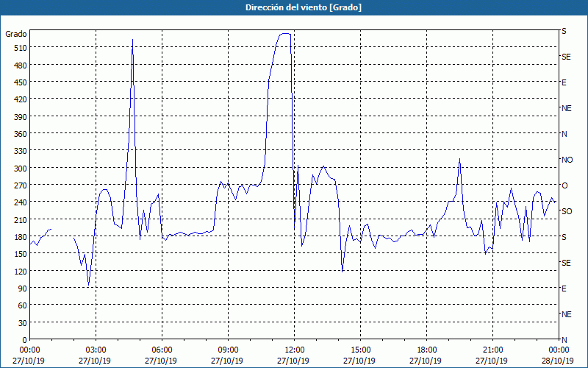Select the 240 degree axis label
This screenshot has width=588, height=368.
21,202
